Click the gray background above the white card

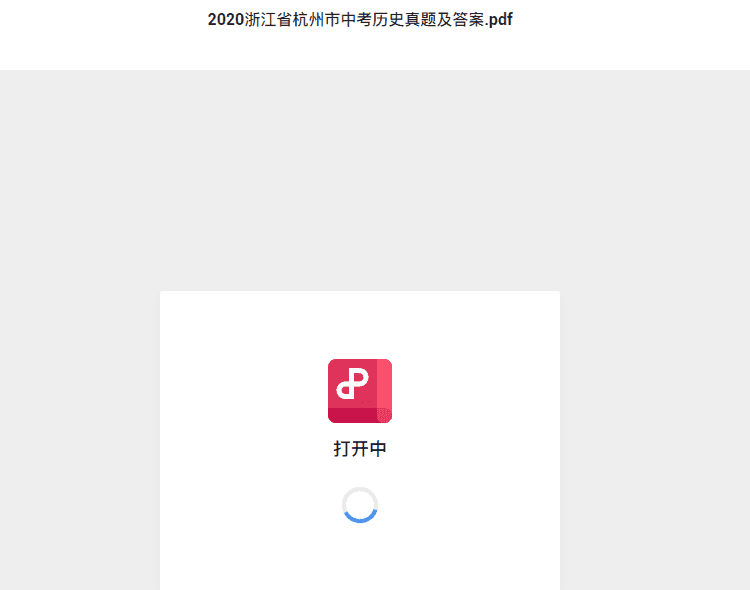(360, 180)
